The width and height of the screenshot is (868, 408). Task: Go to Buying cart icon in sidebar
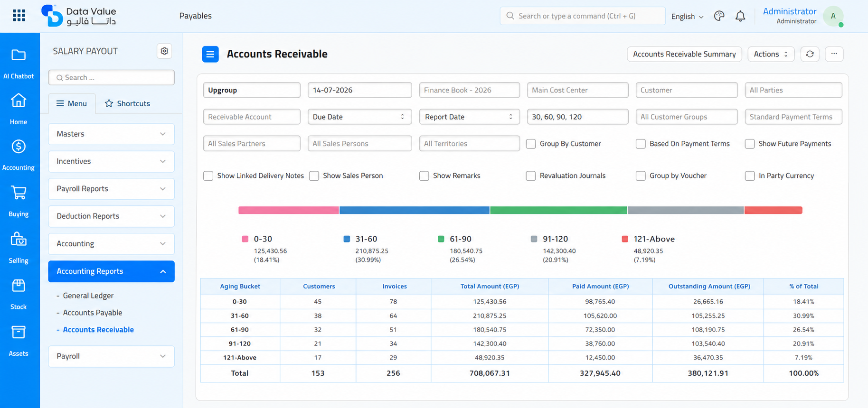19,193
